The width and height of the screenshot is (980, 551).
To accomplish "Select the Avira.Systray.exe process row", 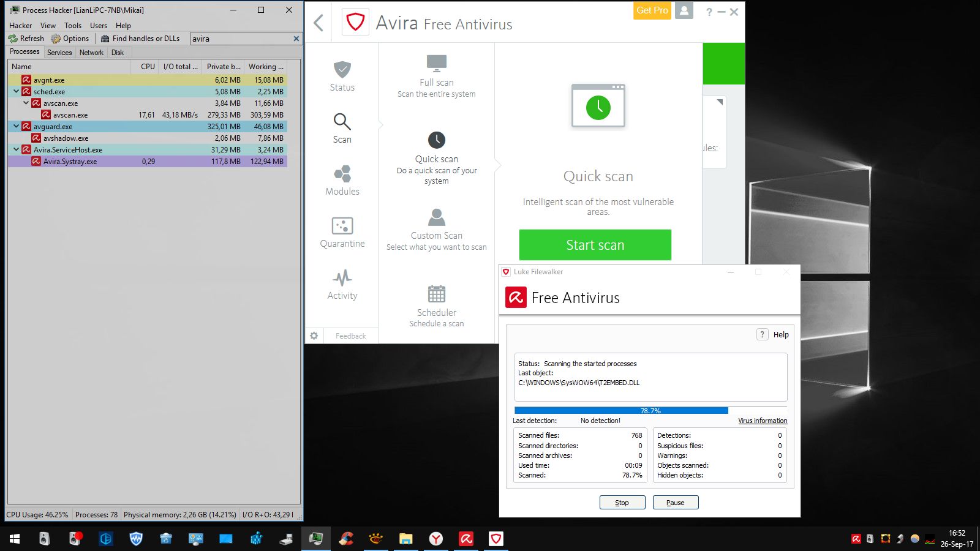I will click(x=148, y=162).
